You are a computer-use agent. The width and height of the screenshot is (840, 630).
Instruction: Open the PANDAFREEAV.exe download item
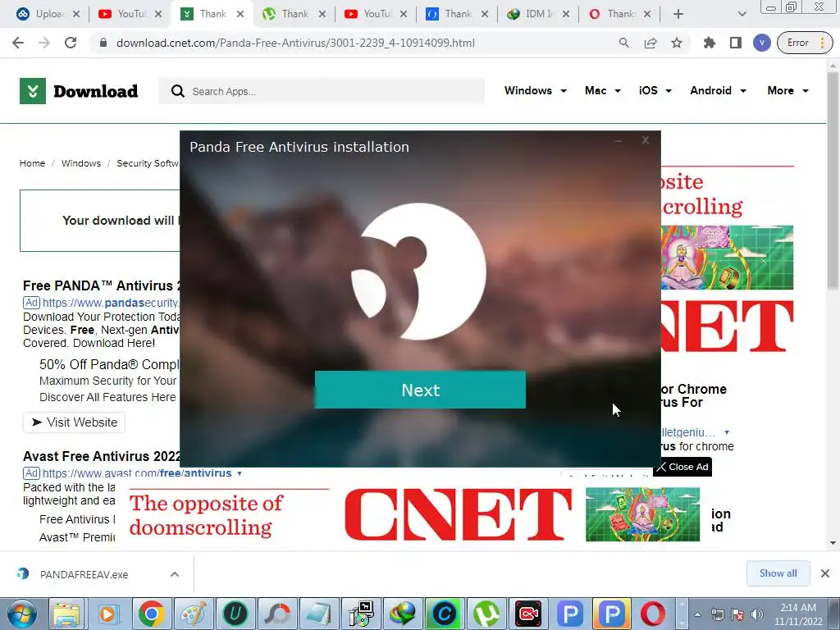(84, 574)
